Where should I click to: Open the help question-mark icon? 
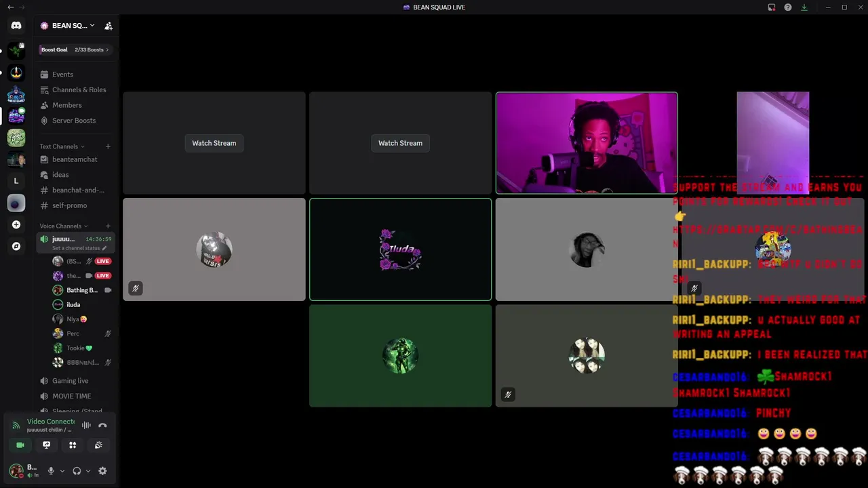tap(788, 7)
